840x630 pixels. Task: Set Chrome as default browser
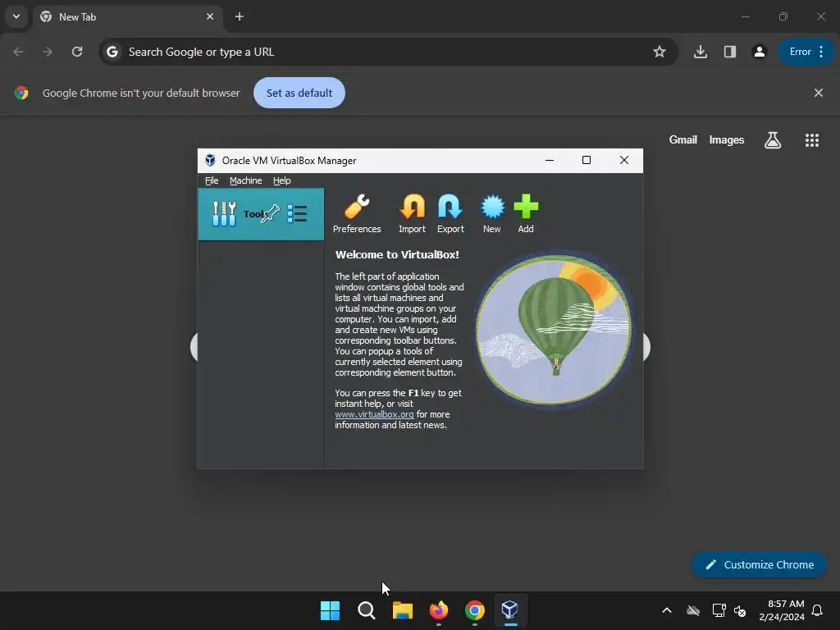299,94
